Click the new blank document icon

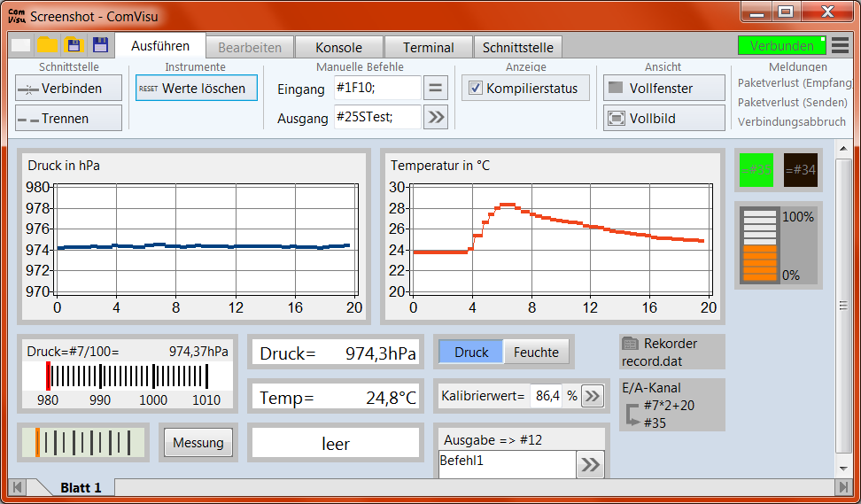click(21, 45)
